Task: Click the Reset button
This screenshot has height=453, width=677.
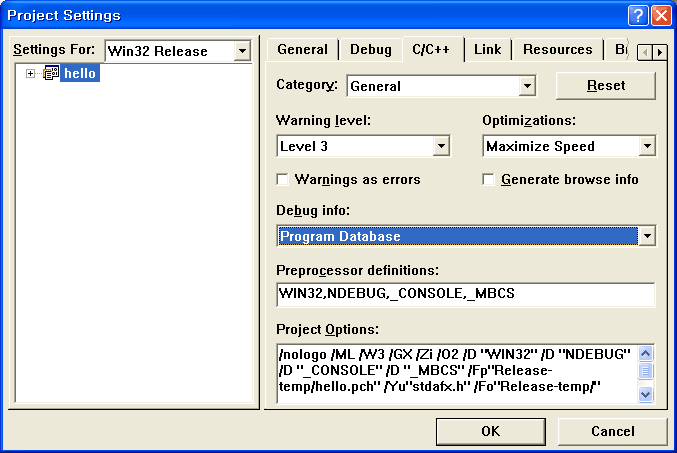Action: [x=605, y=86]
